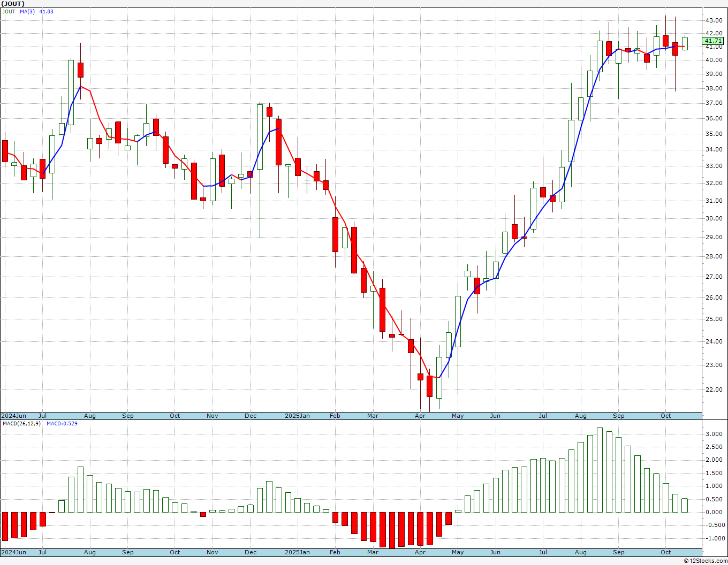Image resolution: width=728 pixels, height=565 pixels.
Task: Click 2024Jun on the price chart date axis
Action: (x=13, y=416)
